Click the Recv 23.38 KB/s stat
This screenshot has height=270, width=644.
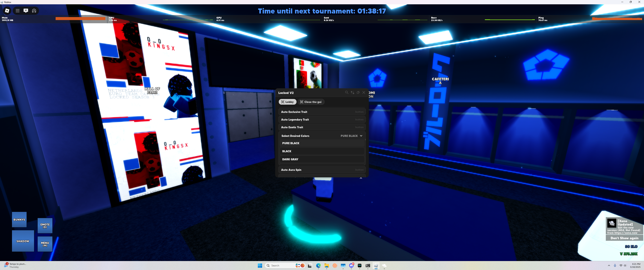click(437, 19)
